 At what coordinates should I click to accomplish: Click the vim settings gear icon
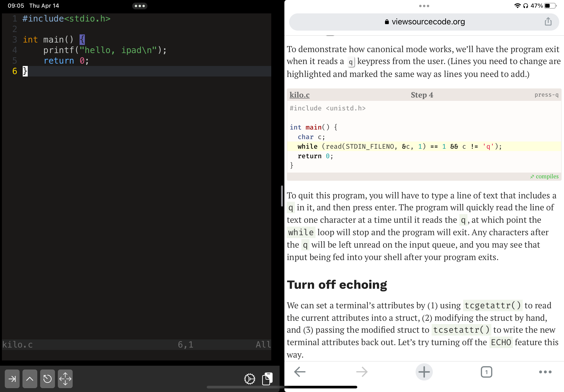coord(249,379)
